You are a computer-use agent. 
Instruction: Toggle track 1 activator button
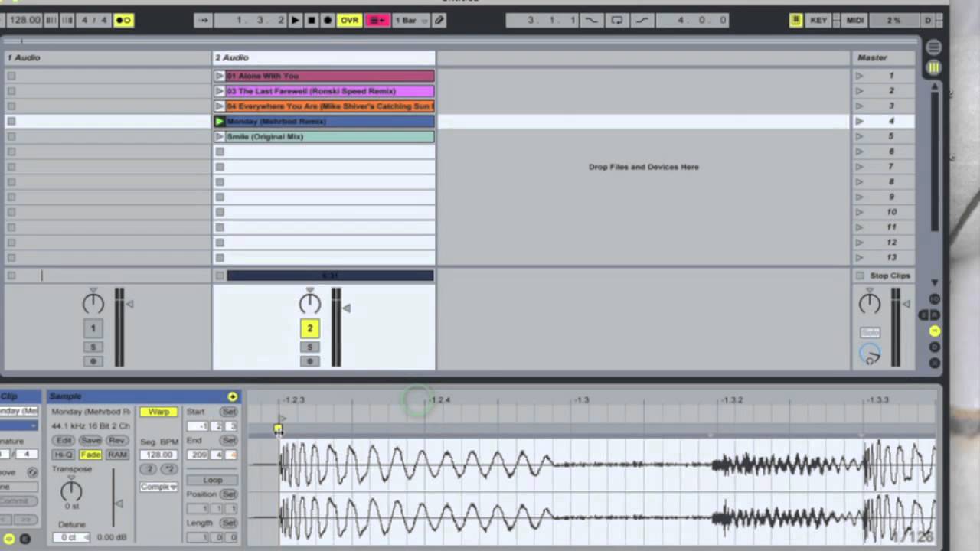[93, 328]
